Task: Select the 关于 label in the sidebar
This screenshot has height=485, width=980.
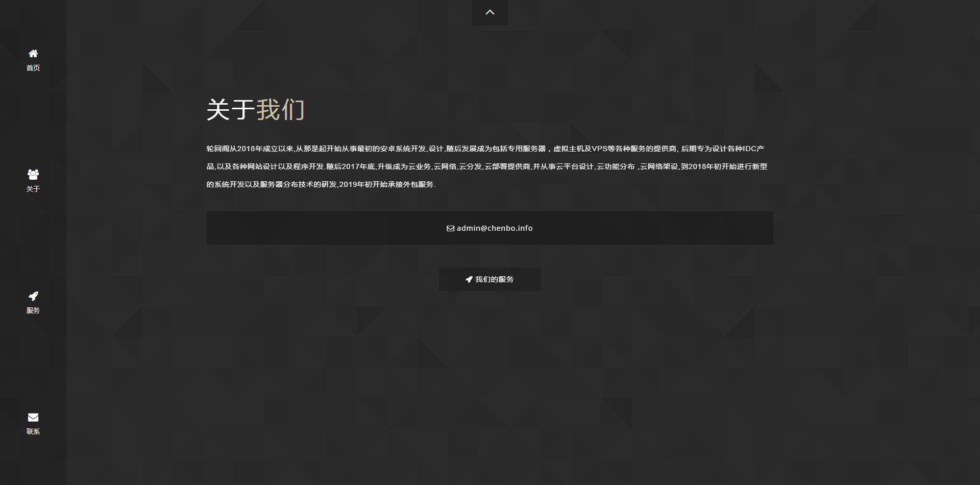Action: 33,189
